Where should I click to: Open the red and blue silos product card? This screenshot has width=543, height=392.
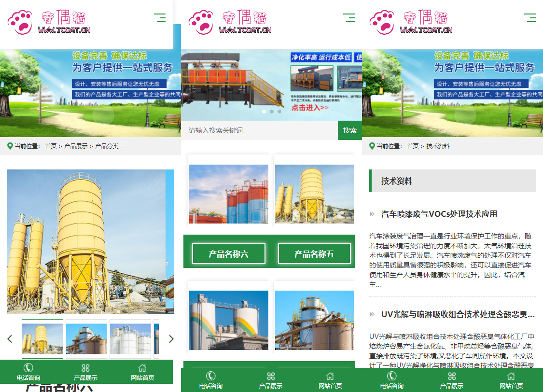coord(229,194)
